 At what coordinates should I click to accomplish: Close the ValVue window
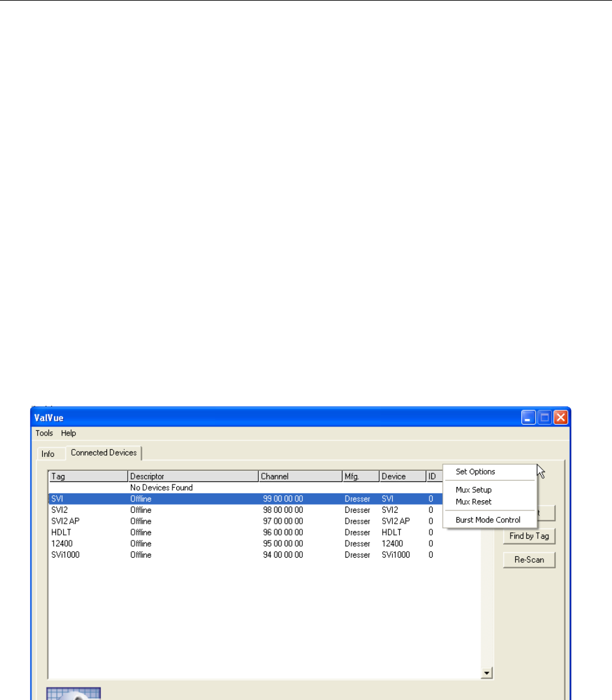coord(561,418)
